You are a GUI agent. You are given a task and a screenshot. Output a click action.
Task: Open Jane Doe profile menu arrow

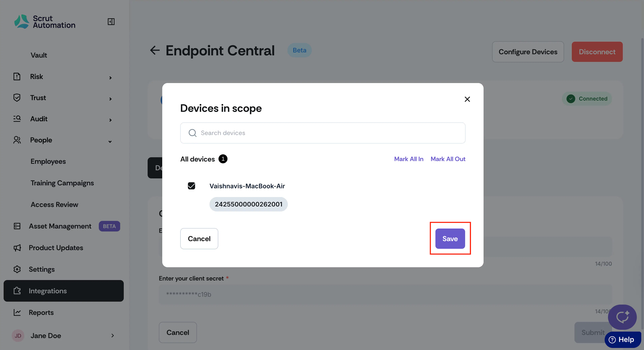pos(113,336)
